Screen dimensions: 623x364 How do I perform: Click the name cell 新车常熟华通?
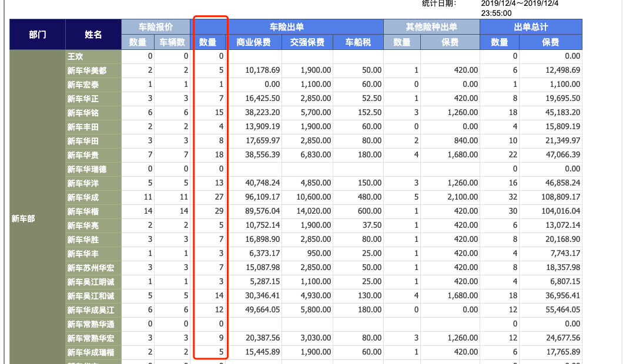(93, 324)
